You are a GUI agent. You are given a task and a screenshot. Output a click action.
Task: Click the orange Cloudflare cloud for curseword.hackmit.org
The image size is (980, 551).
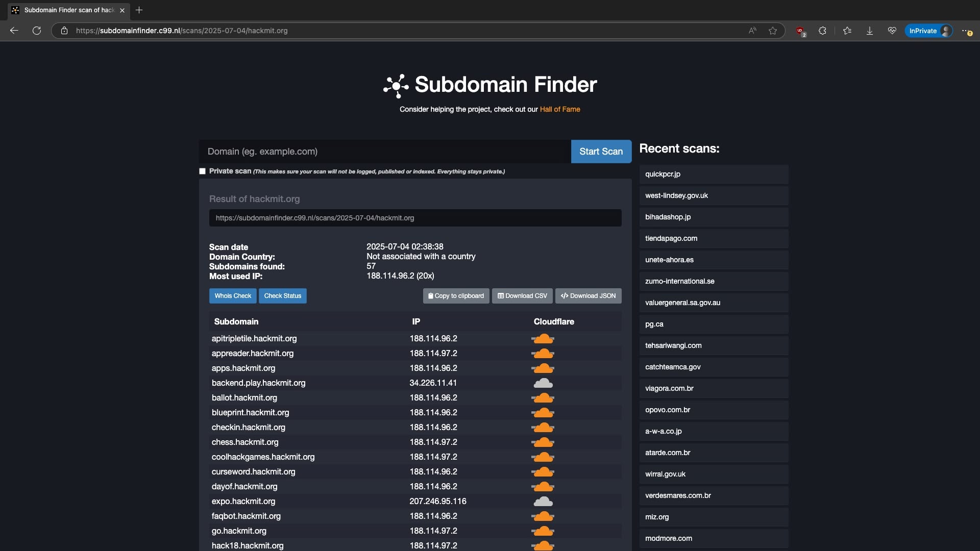point(543,472)
